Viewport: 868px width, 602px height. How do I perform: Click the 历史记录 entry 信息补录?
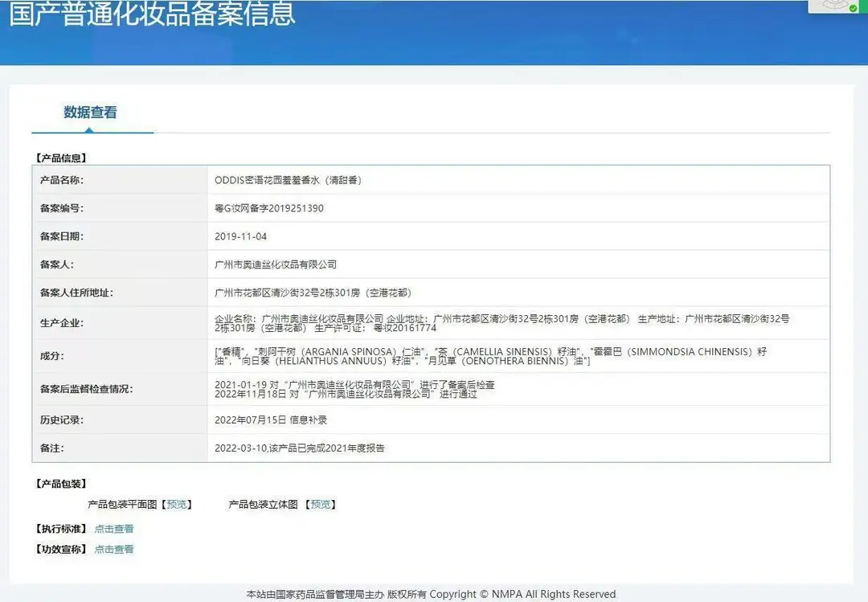271,420
